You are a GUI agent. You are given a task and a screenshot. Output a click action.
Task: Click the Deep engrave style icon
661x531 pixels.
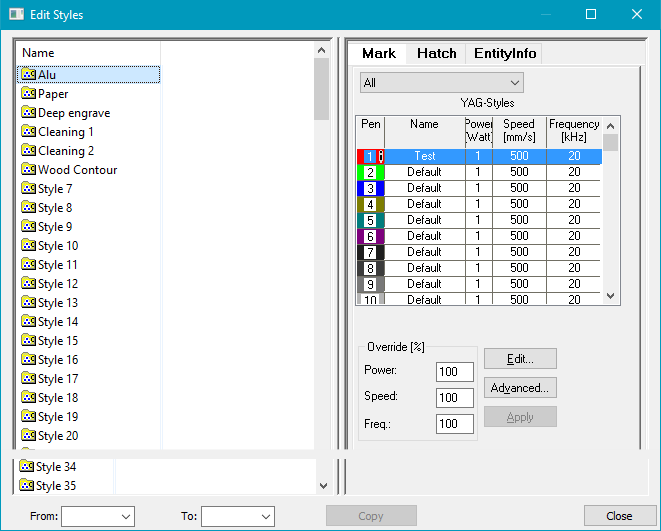29,113
